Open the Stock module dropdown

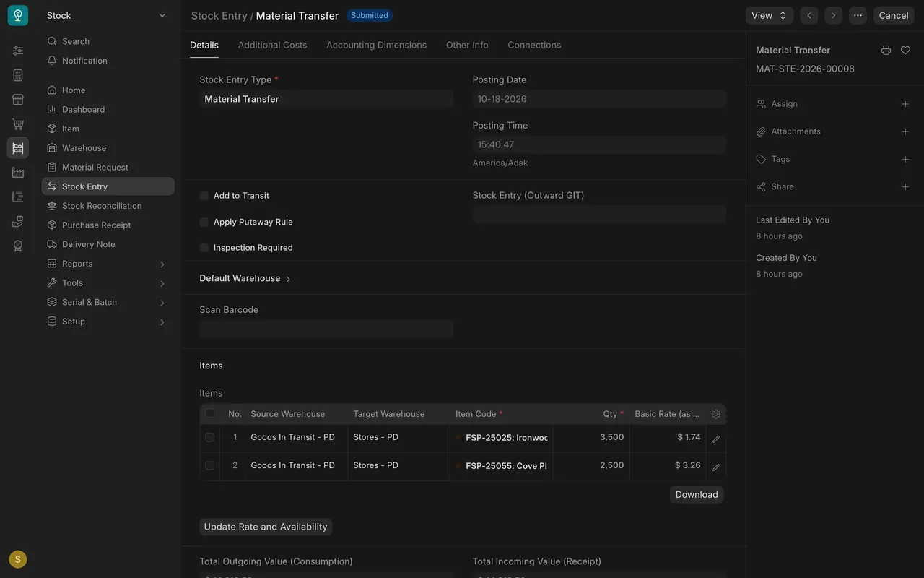click(x=107, y=15)
